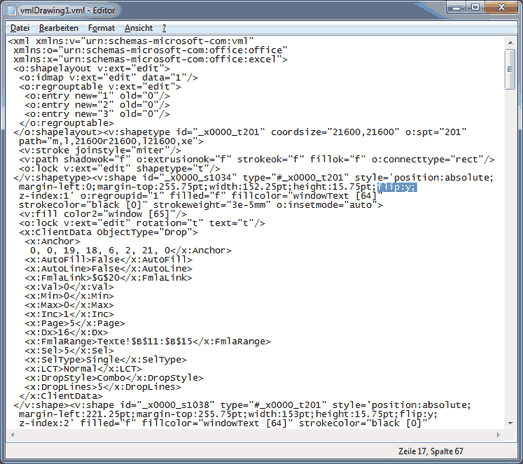Screen dimensions: 523x464
Task: Click the horizontal scrollbar right arrow
Action: tap(498, 435)
